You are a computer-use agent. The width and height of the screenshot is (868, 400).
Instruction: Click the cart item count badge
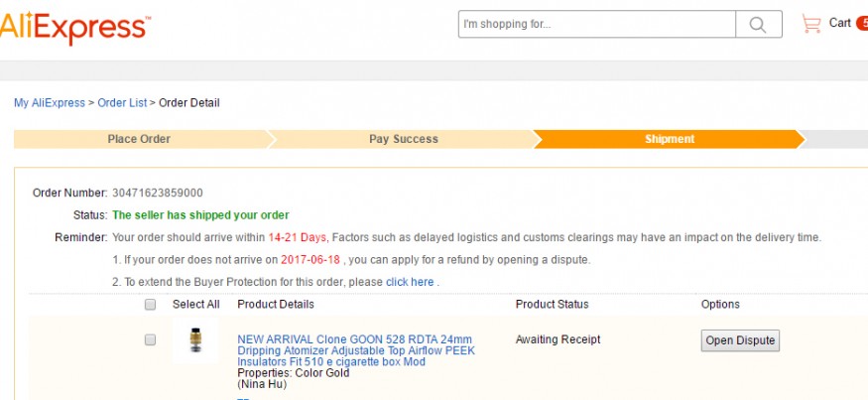pos(861,24)
